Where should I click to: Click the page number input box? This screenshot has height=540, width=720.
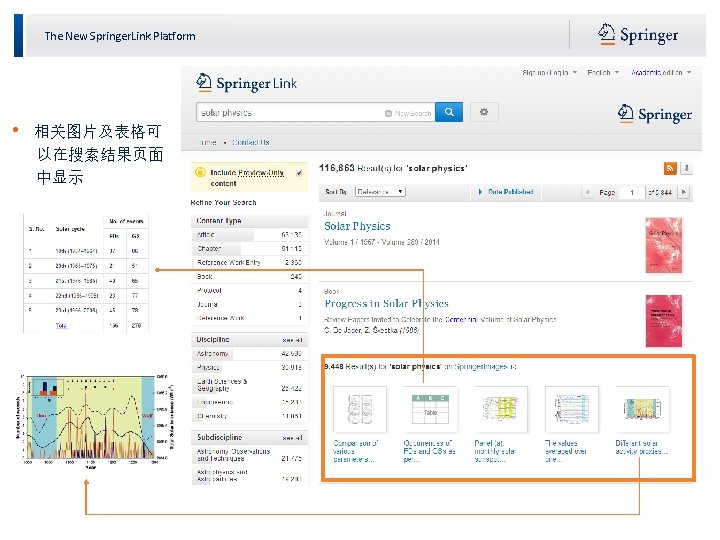click(632, 192)
